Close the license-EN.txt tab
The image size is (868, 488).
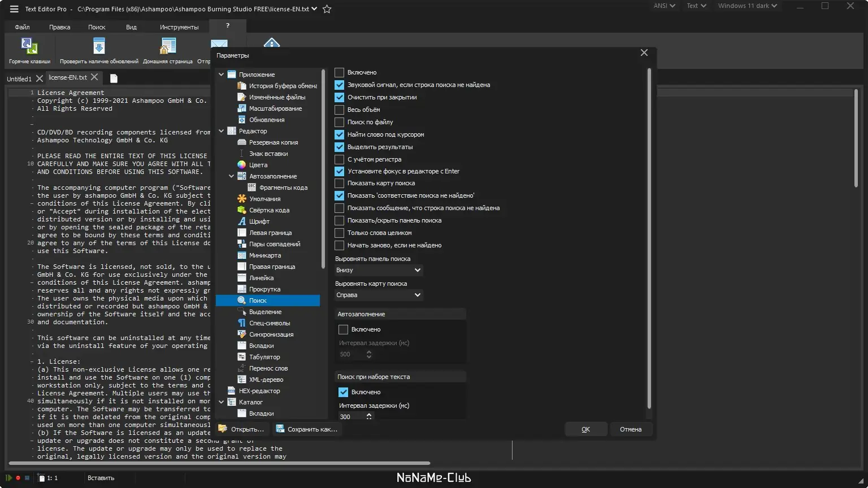(x=94, y=77)
